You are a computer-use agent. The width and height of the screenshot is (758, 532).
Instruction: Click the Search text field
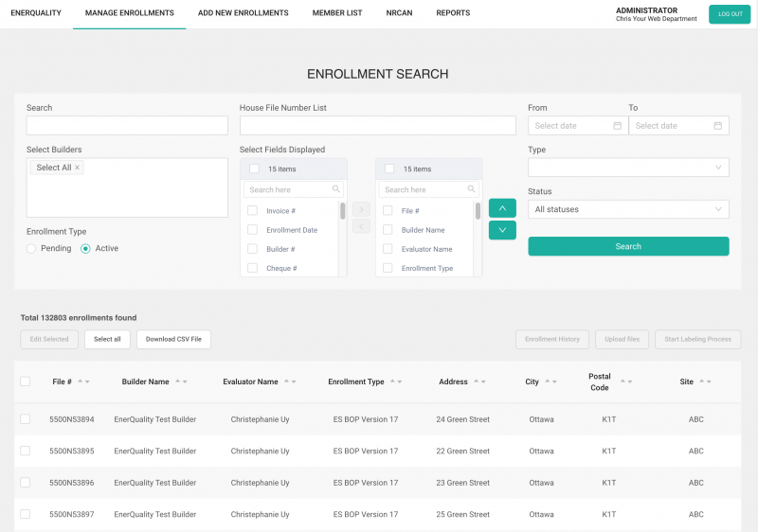[127, 126]
